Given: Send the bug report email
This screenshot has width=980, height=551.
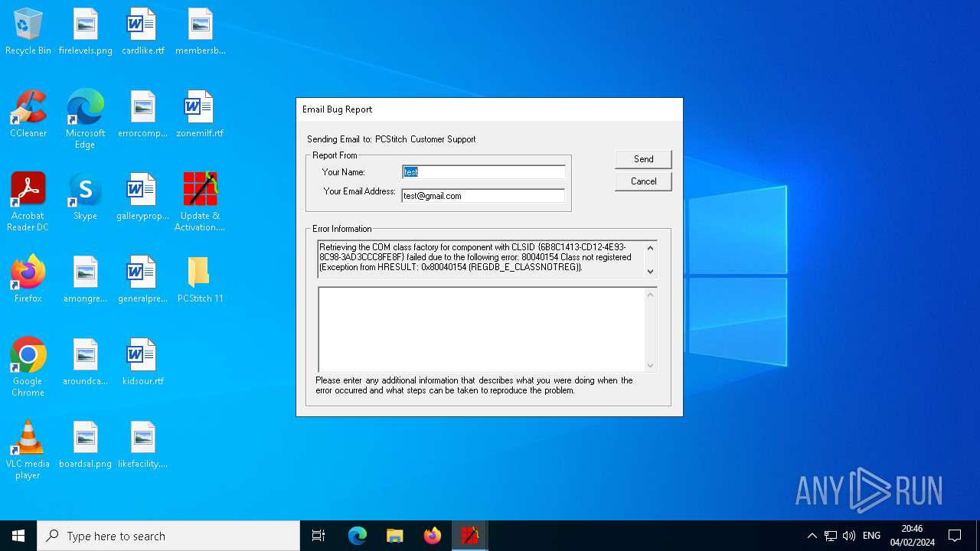Looking at the screenshot, I should click(x=643, y=159).
